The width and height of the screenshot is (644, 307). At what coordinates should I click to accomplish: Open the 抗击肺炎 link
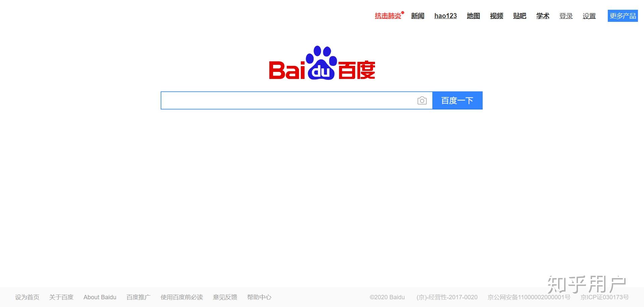tap(388, 16)
